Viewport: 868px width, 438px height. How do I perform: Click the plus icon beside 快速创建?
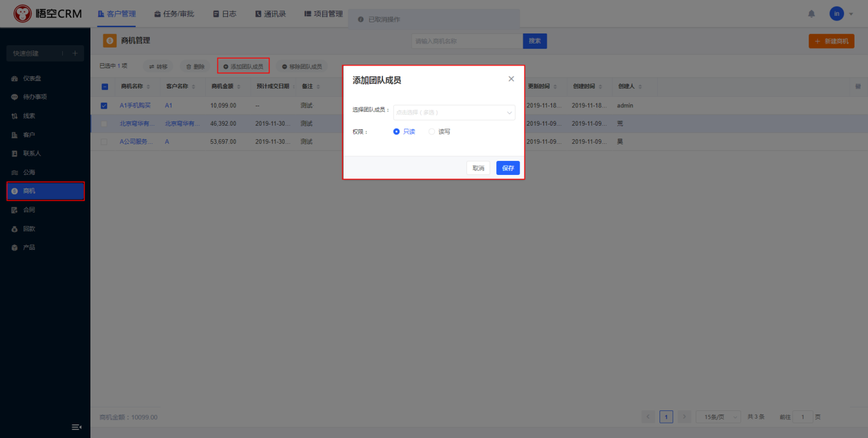click(x=75, y=53)
